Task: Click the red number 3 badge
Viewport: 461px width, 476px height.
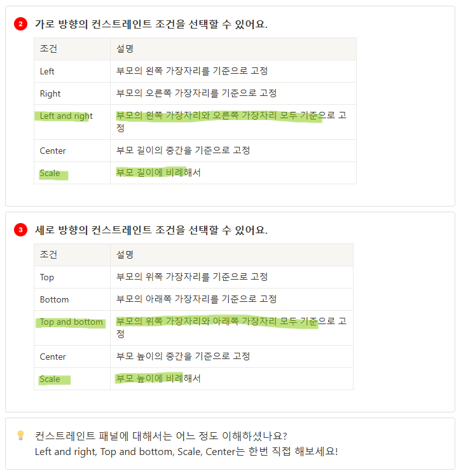Action: (20, 230)
